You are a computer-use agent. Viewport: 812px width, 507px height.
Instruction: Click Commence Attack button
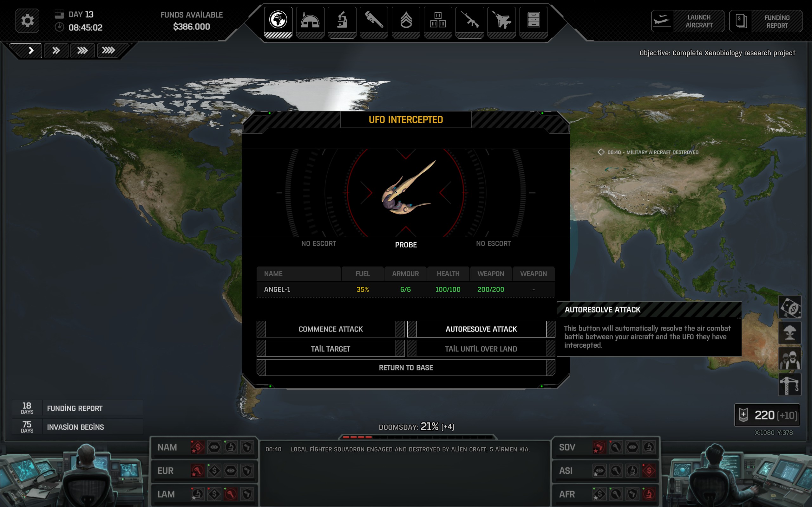pyautogui.click(x=331, y=329)
